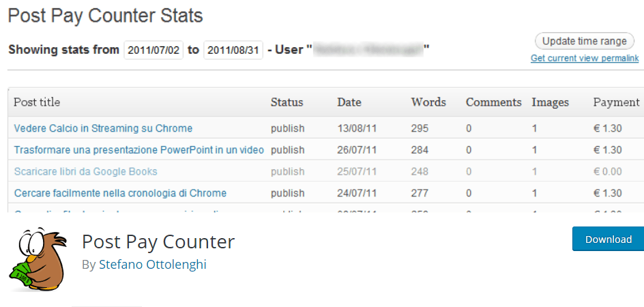Click the Post Pay Counter plugin title
The image size is (644, 307).
[x=158, y=242]
